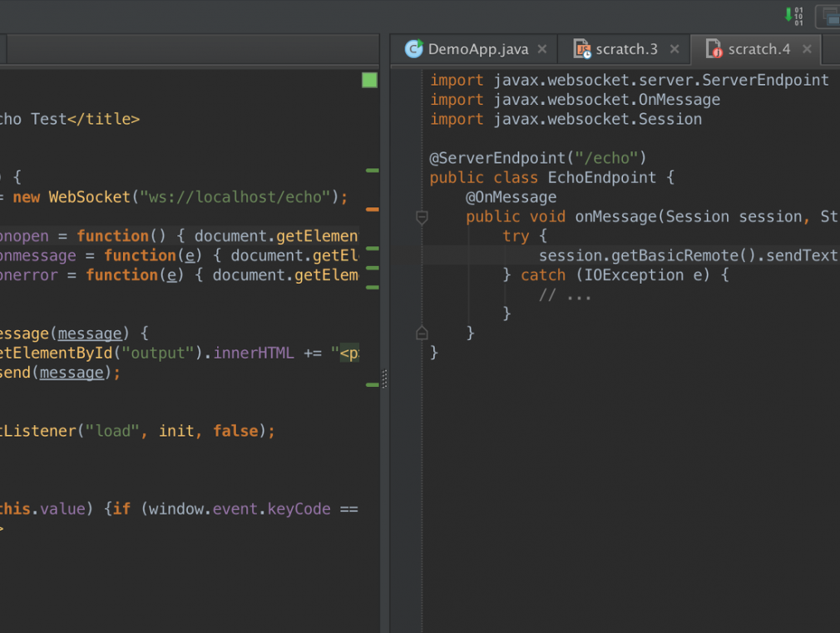Screen dimensions: 840x633
Task: Place cursor on onMessage method name
Action: coord(615,216)
